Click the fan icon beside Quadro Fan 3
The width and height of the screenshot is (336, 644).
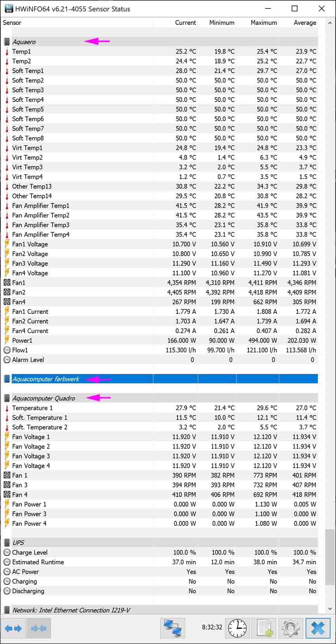(7, 485)
